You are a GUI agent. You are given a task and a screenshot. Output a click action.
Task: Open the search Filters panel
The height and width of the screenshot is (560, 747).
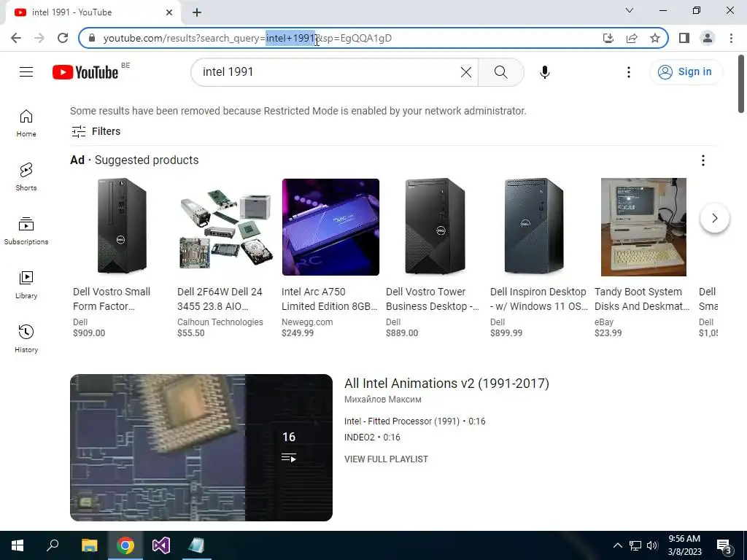(96, 131)
